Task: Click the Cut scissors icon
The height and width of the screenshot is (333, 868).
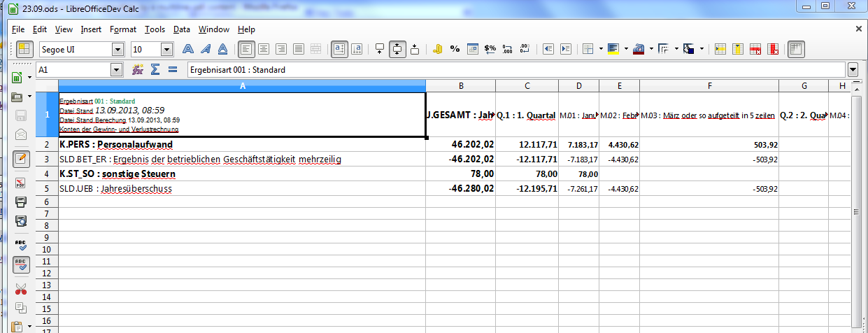Action: pyautogui.click(x=20, y=289)
